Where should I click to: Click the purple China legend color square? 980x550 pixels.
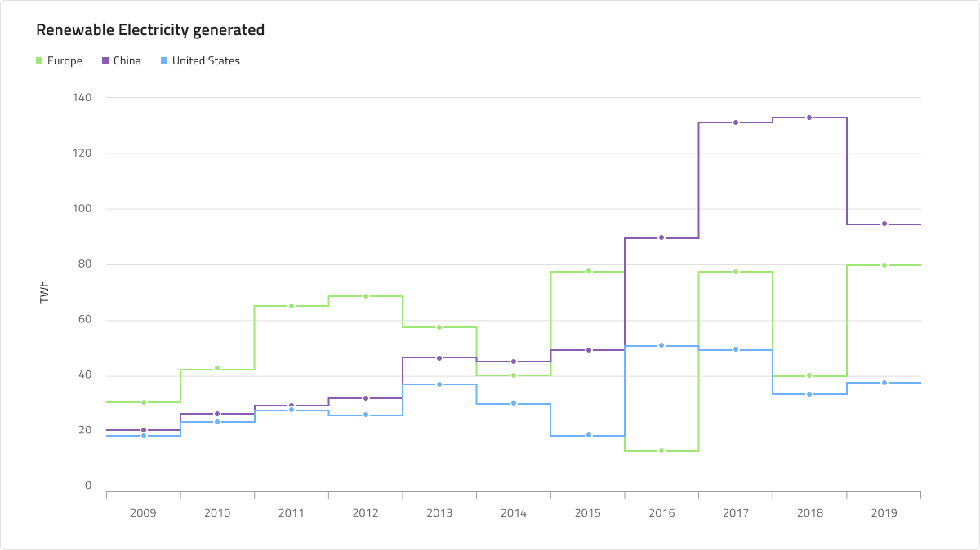(105, 61)
